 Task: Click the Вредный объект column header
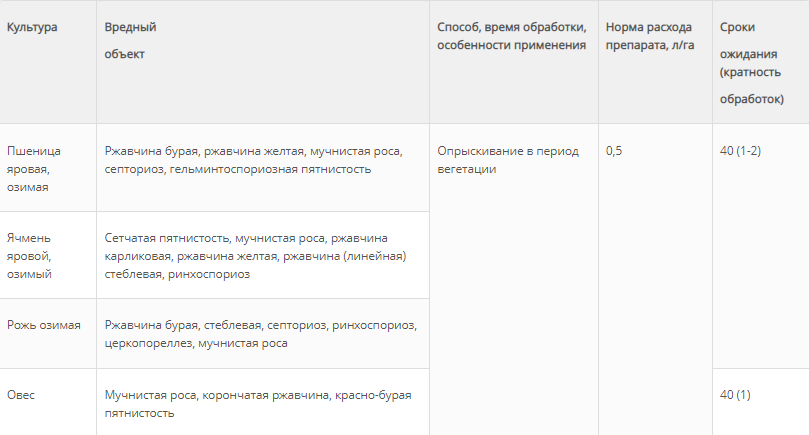(x=130, y=40)
